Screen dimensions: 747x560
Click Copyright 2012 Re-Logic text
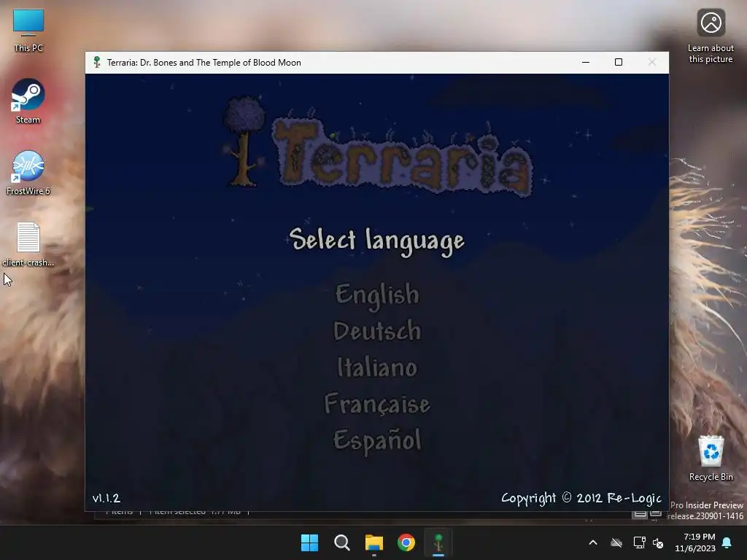tap(581, 498)
